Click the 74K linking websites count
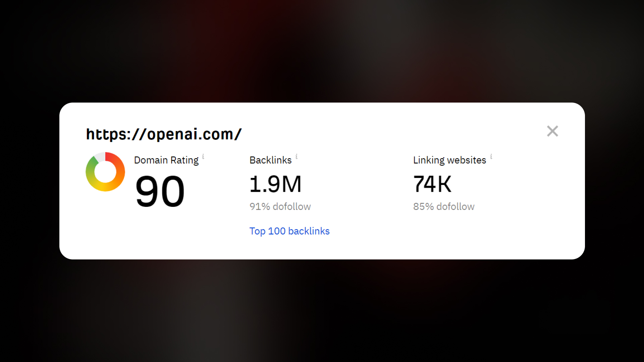Viewport: 644px width, 362px height. (432, 184)
